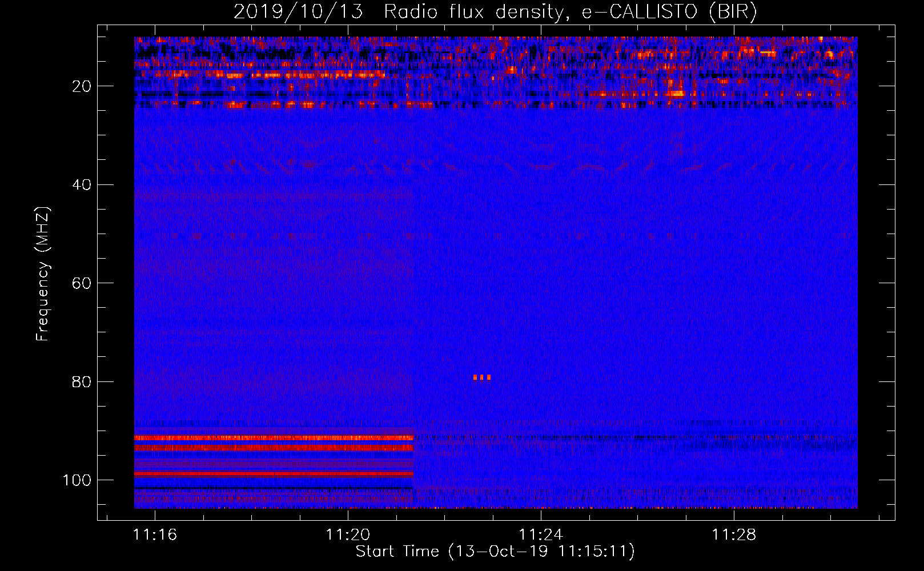This screenshot has width=924, height=571.
Task: Click the 60 frequency tick label
Action: coord(82,284)
